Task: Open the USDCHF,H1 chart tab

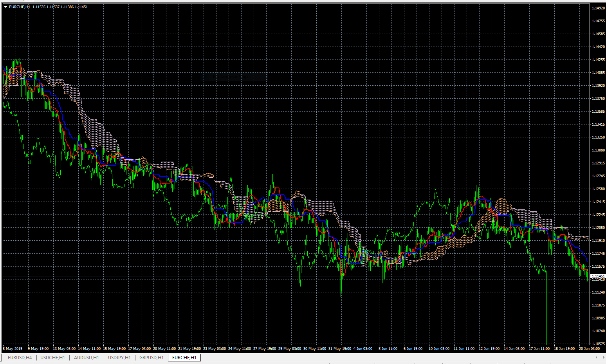Action: click(53, 357)
